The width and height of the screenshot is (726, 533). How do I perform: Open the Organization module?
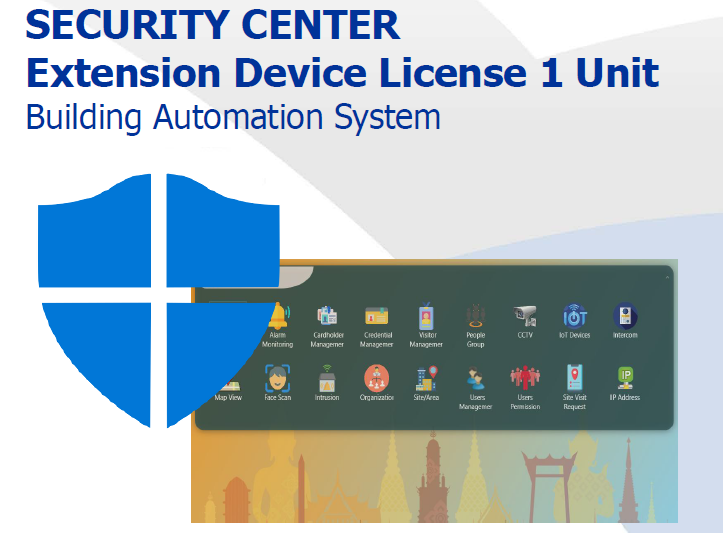tap(376, 379)
